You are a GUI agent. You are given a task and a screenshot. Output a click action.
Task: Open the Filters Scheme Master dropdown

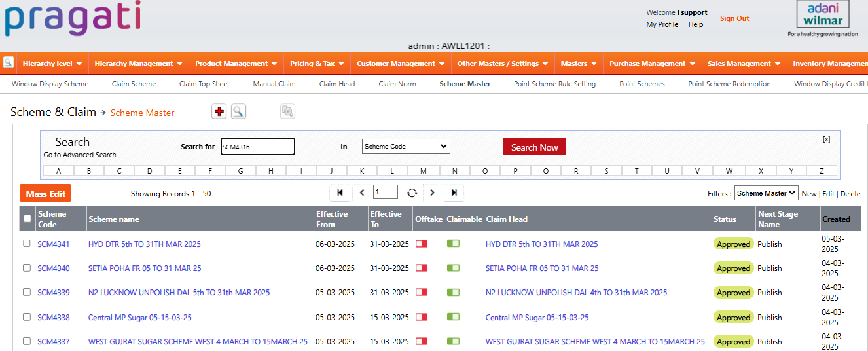[766, 193]
